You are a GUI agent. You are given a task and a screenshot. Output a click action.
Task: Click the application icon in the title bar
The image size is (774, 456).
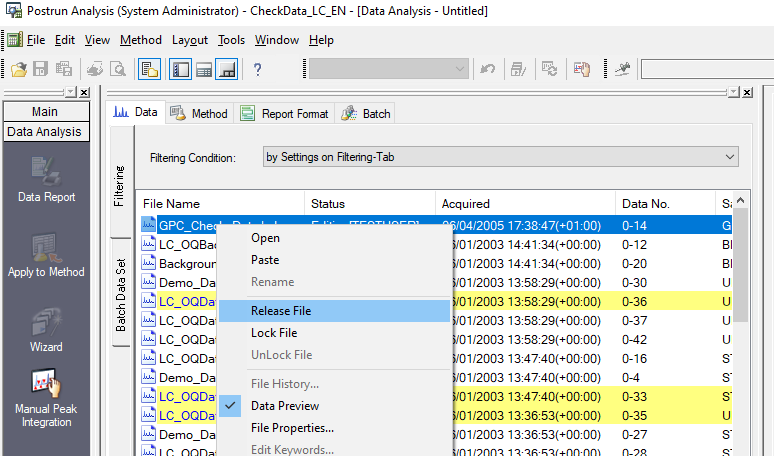coord(13,10)
